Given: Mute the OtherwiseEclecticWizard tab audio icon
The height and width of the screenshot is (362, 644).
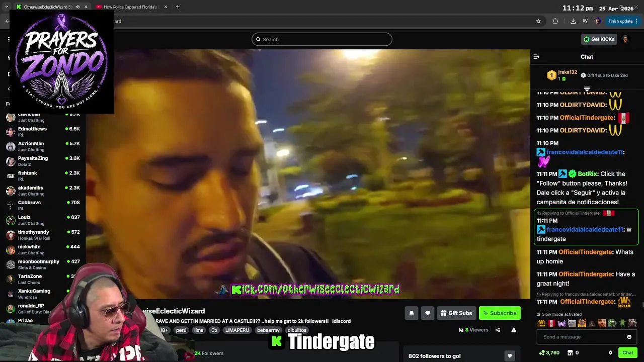Looking at the screenshot, I should click(77, 7).
